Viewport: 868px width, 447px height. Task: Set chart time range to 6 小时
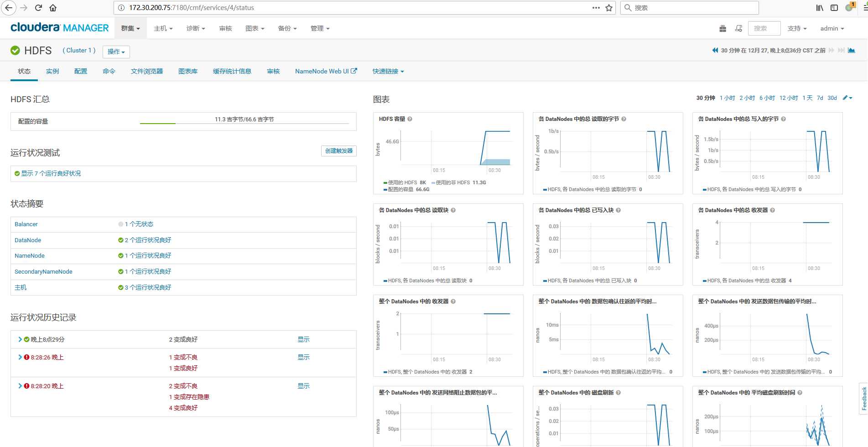pyautogui.click(x=767, y=98)
